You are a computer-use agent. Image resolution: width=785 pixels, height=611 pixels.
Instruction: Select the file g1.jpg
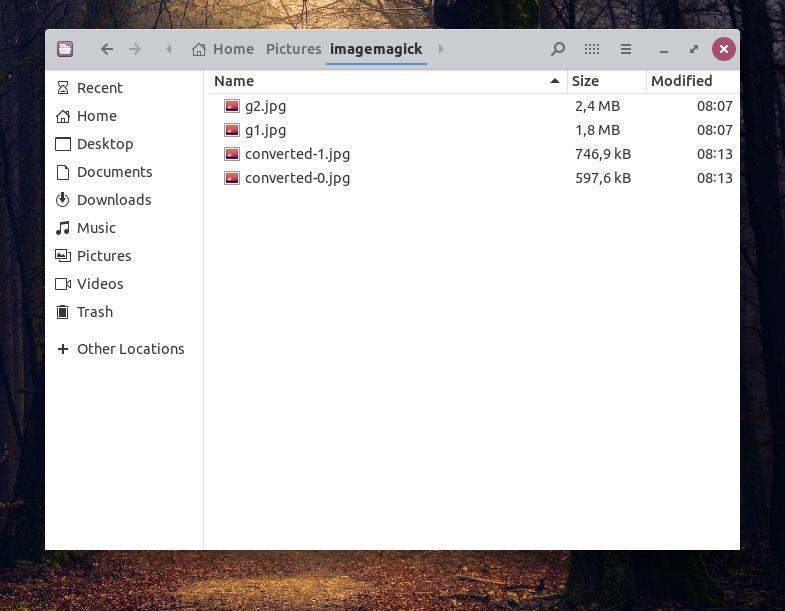[x=265, y=130]
